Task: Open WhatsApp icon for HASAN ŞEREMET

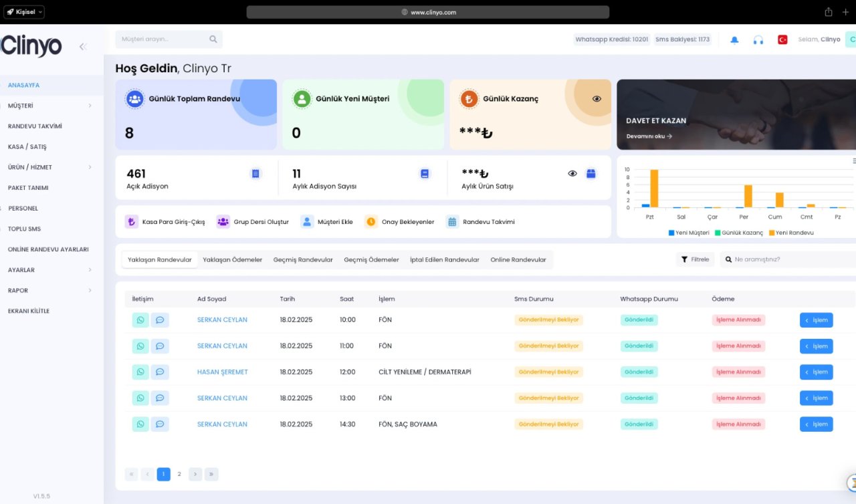Action: (140, 372)
